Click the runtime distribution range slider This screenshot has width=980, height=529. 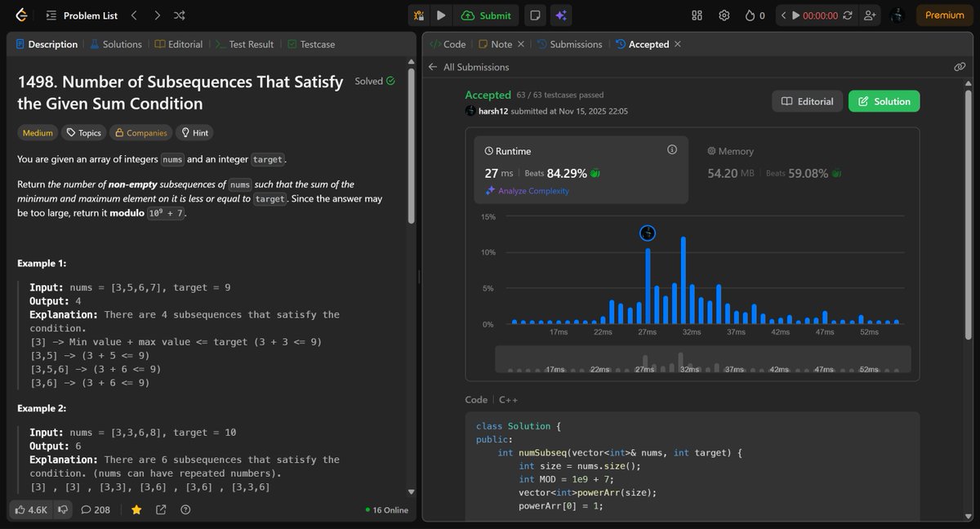click(702, 359)
